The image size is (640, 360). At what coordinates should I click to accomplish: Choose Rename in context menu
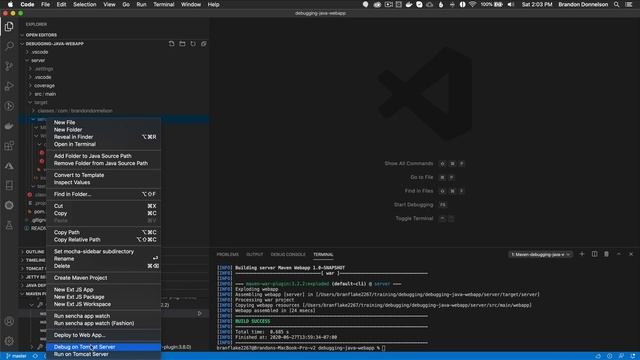coord(104,259)
